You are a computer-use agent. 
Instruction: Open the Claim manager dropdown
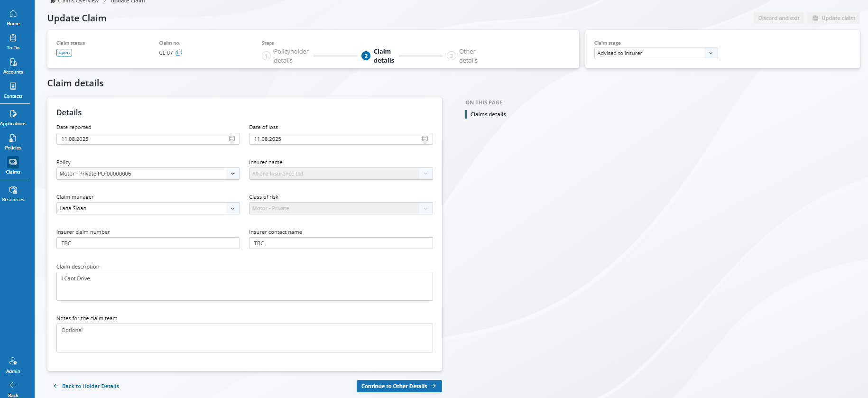(x=232, y=208)
